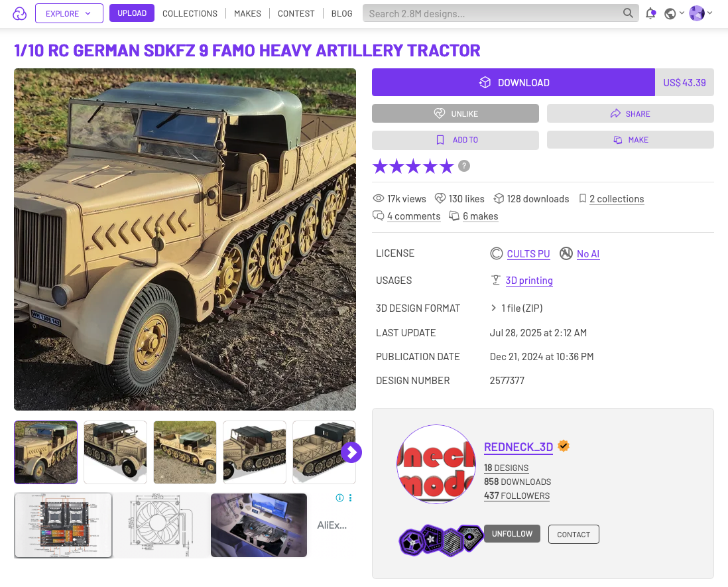Open the Collections menu item
728x587 pixels.
point(190,13)
